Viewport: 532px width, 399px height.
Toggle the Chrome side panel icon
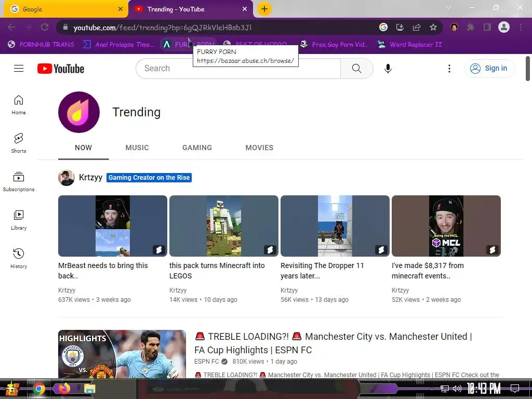pyautogui.click(x=487, y=27)
